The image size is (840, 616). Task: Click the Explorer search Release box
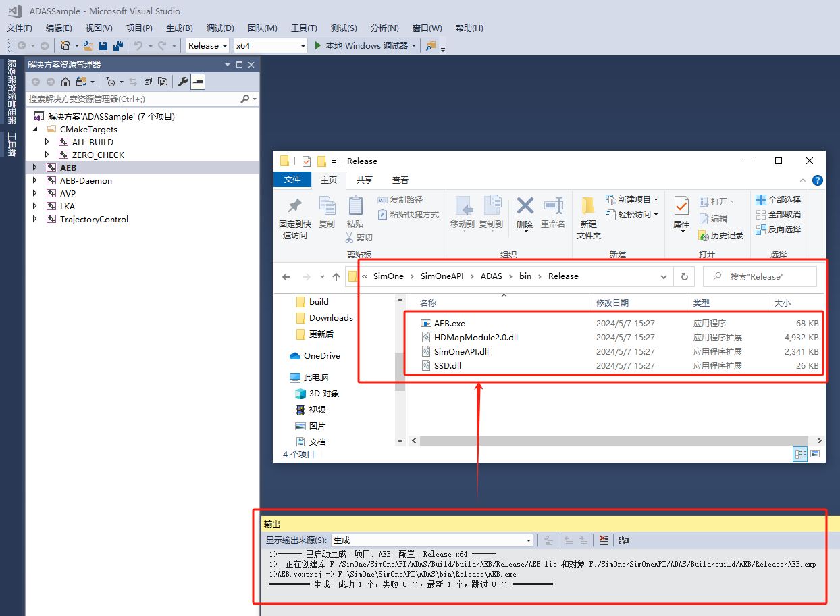click(760, 276)
